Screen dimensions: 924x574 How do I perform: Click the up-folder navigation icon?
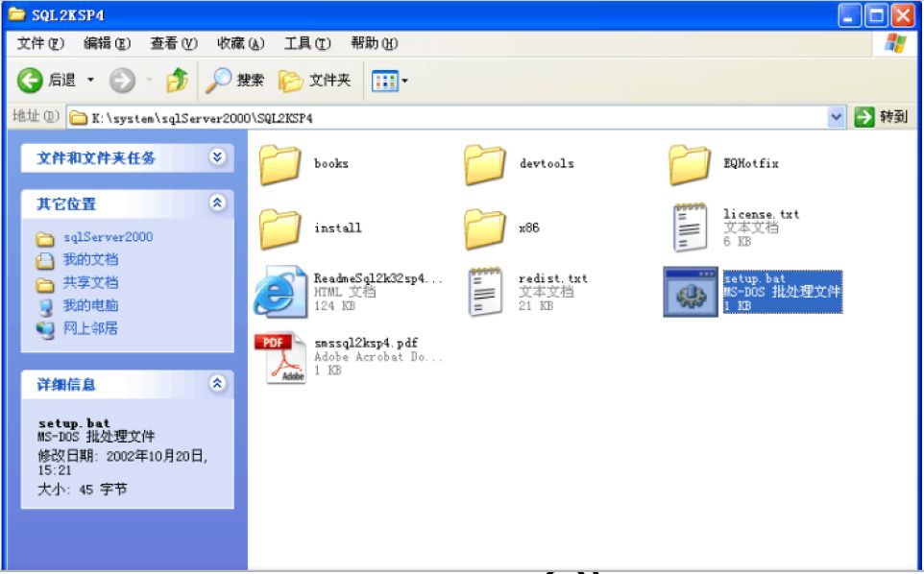(177, 80)
